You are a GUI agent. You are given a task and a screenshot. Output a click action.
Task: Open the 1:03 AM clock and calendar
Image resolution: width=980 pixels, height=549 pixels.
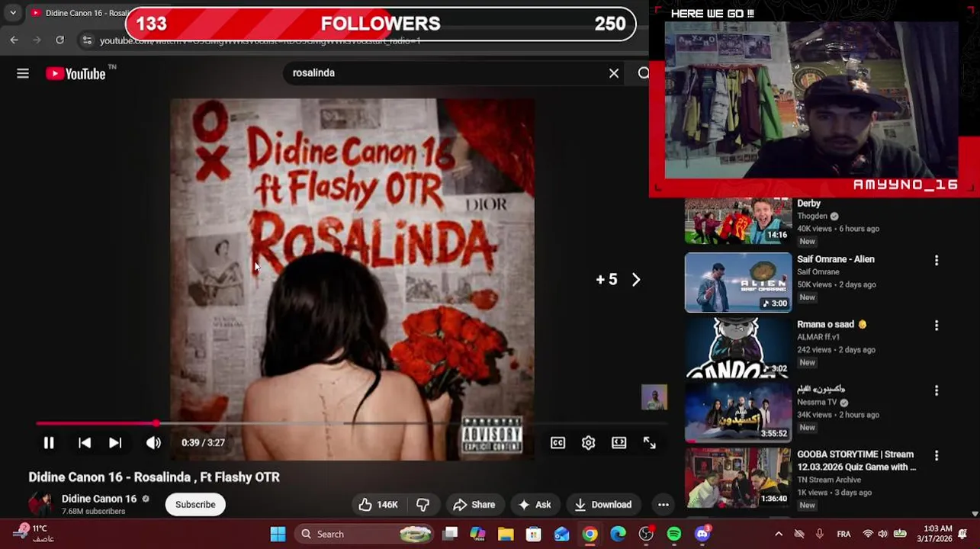937,534
